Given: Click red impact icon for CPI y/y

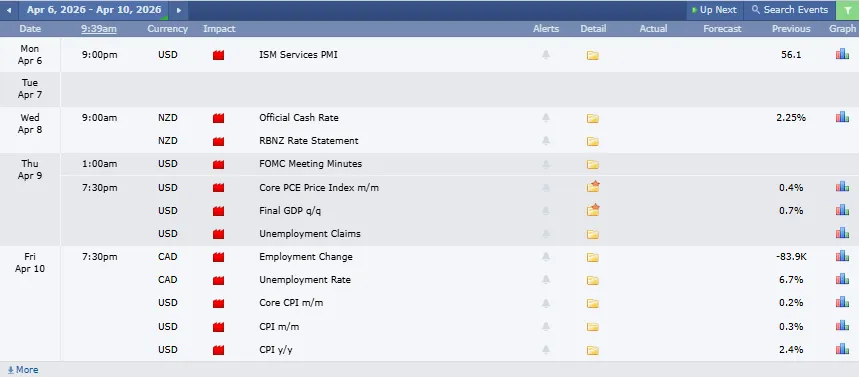Looking at the screenshot, I should pyautogui.click(x=219, y=350).
